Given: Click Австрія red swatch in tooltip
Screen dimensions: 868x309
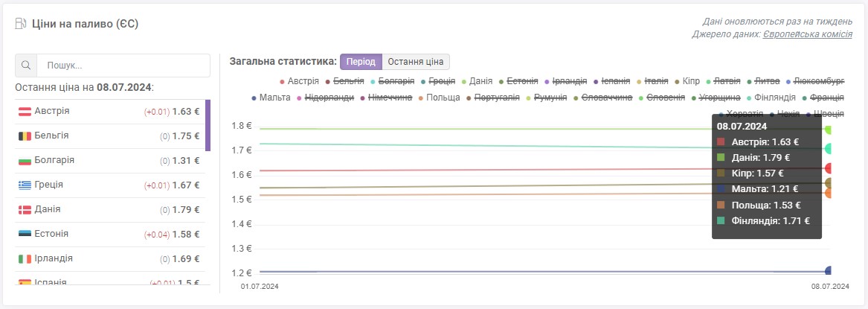Looking at the screenshot, I should (721, 141).
